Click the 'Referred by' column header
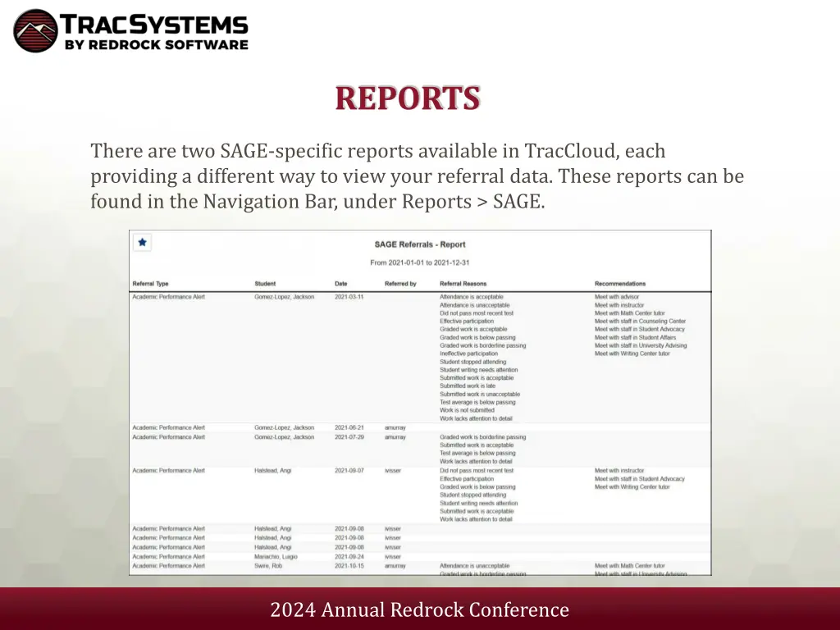 click(400, 283)
